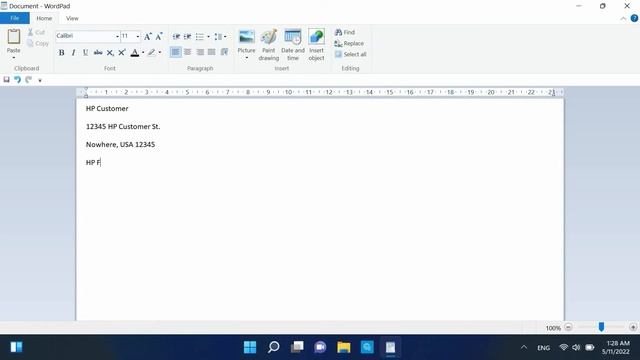The height and width of the screenshot is (360, 640).
Task: Insert a Paint drawing
Action: (x=269, y=45)
